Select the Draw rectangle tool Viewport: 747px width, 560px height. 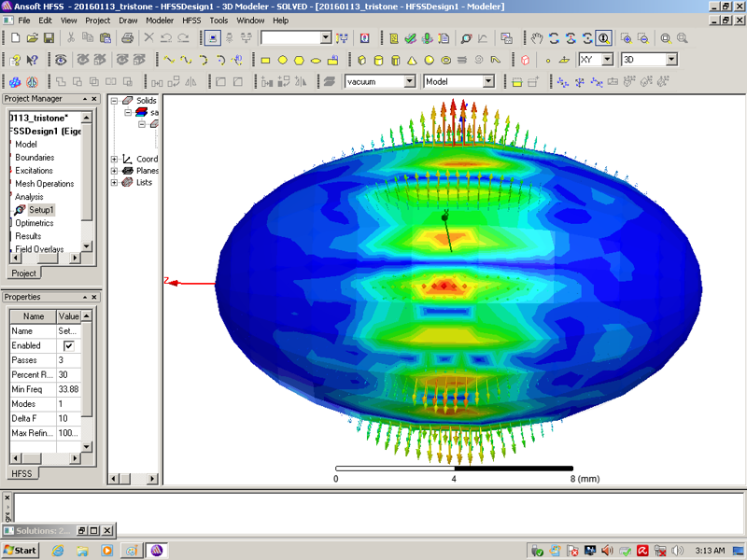265,60
